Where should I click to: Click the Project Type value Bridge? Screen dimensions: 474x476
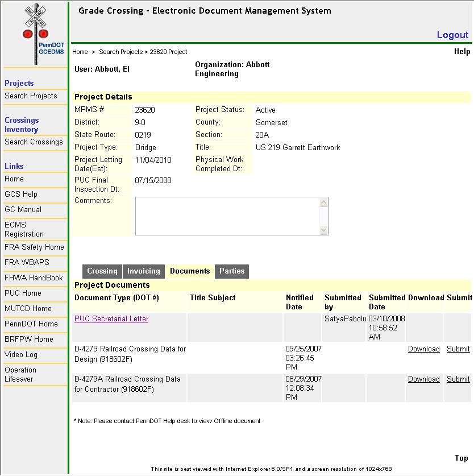145,147
